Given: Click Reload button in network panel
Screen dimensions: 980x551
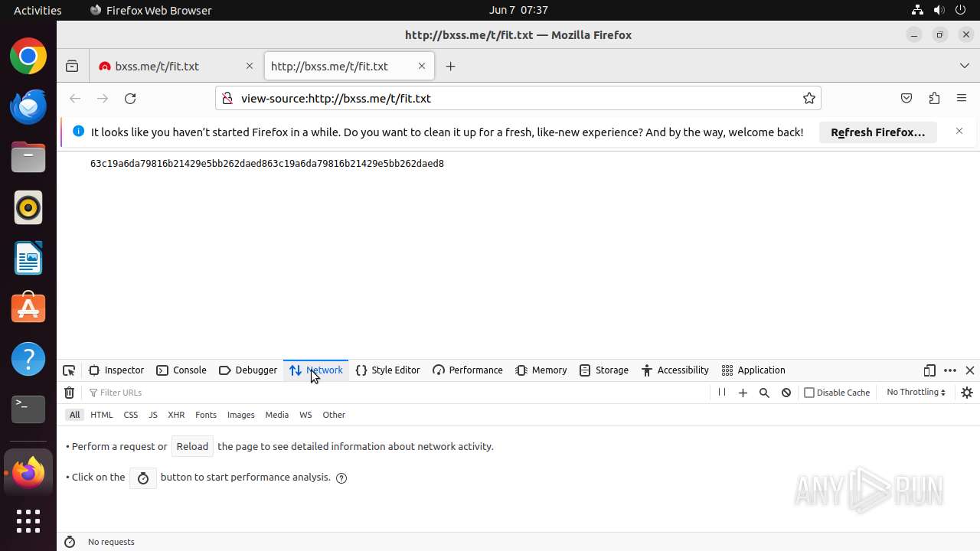Looking at the screenshot, I should coord(192,447).
